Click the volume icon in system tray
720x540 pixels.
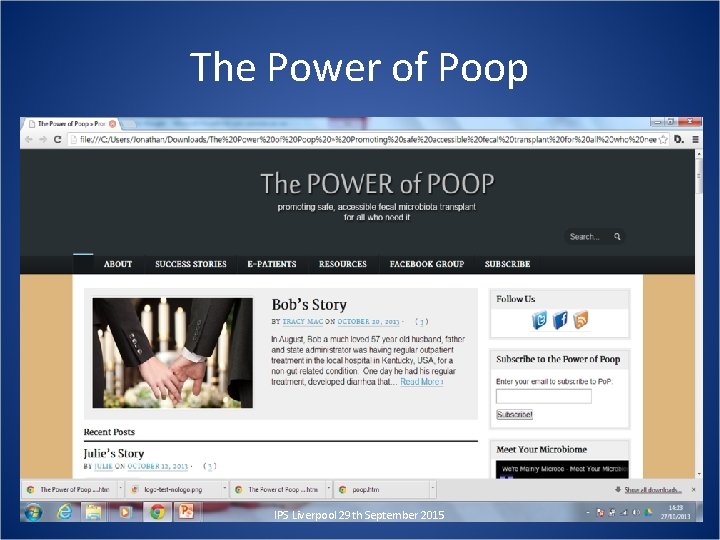[x=636, y=512]
